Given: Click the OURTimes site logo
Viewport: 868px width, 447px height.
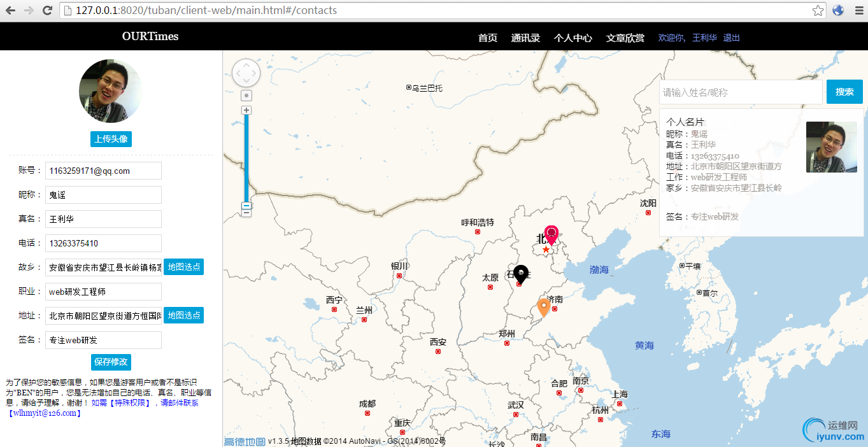Looking at the screenshot, I should tap(150, 36).
